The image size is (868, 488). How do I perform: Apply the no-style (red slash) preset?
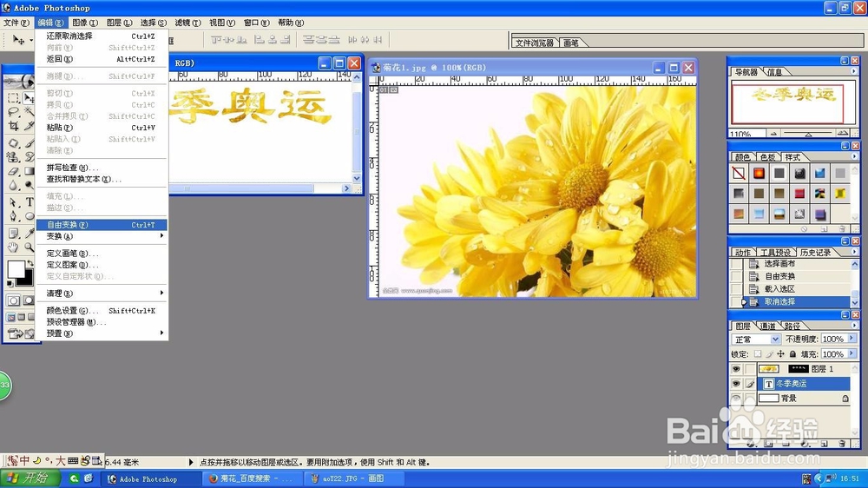click(739, 174)
